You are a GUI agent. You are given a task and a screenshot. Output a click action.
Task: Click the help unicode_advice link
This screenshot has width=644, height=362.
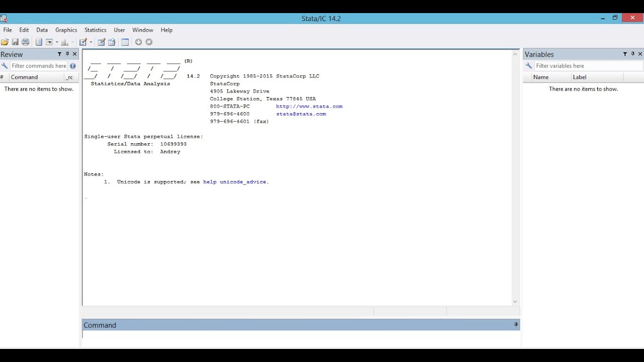click(x=236, y=182)
